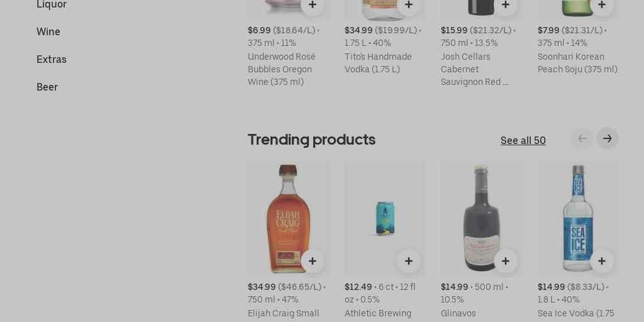Go to previous trending products with left arrow
The width and height of the screenshot is (644, 322).
point(582,139)
